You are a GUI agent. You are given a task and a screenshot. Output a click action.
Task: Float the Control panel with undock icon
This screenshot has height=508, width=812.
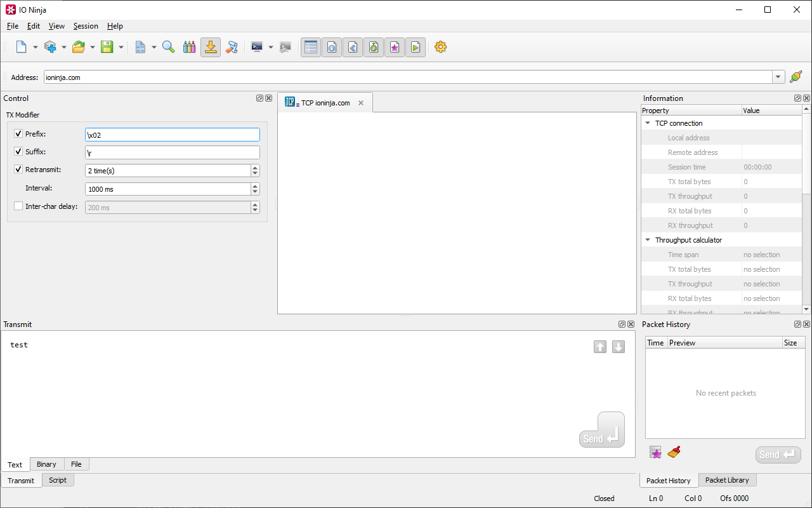pos(260,98)
